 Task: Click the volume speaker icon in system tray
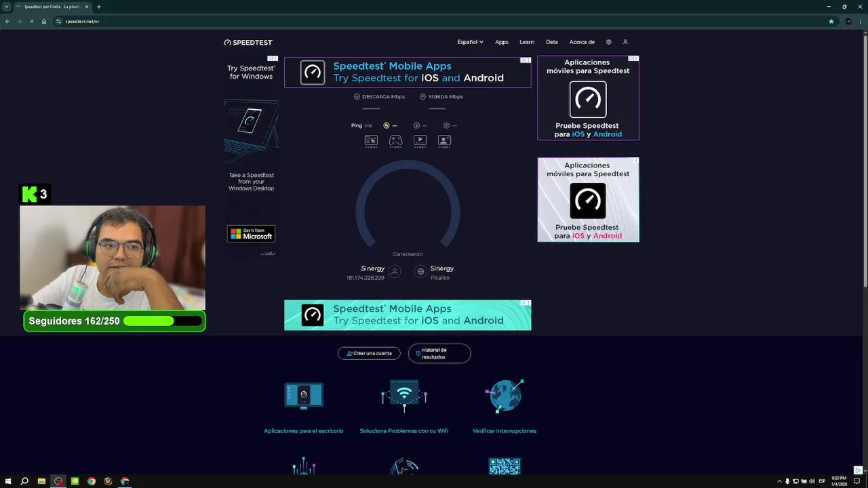click(812, 481)
